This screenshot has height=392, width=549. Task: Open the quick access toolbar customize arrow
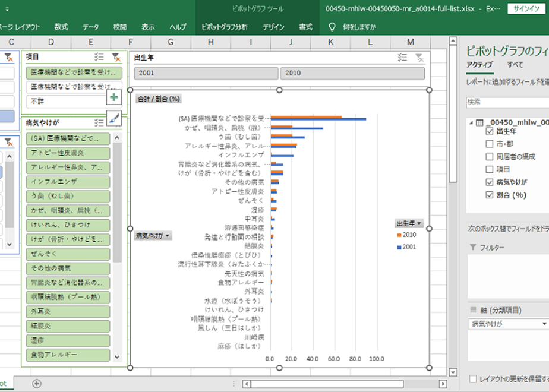pos(7,10)
